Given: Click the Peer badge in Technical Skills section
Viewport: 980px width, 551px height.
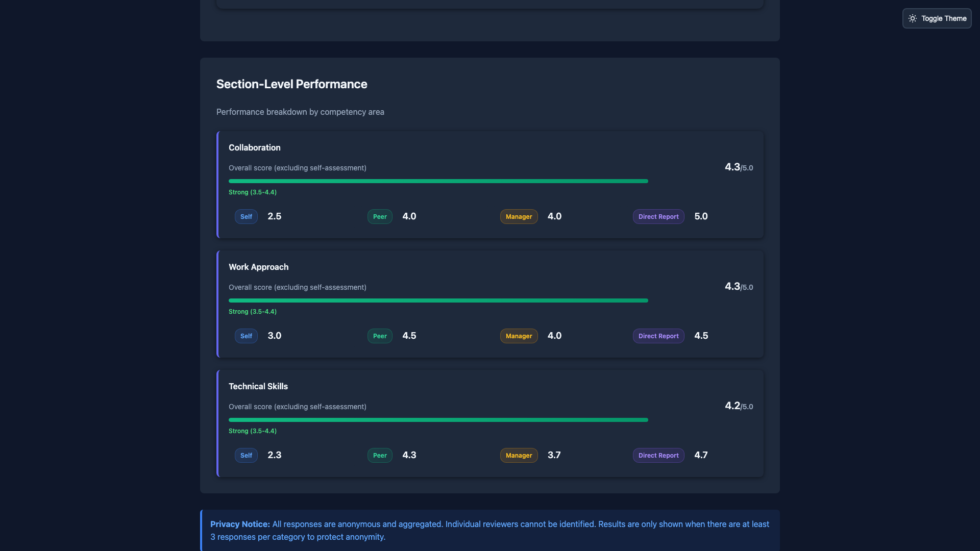Looking at the screenshot, I should click(380, 455).
